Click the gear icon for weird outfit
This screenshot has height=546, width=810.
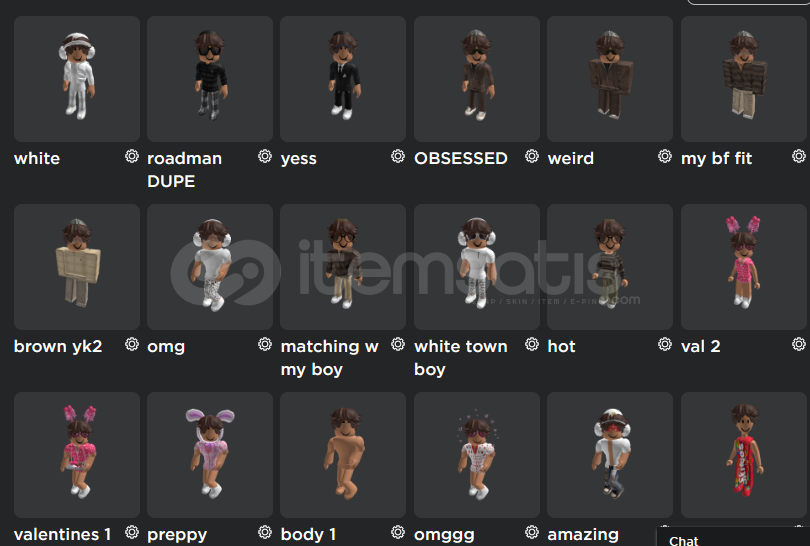[x=665, y=156]
